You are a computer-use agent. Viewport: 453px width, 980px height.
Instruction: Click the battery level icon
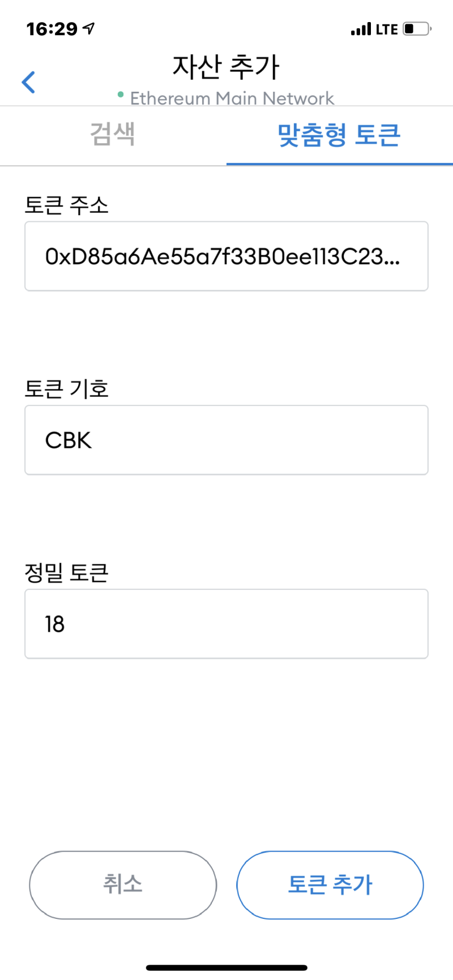pos(416,28)
